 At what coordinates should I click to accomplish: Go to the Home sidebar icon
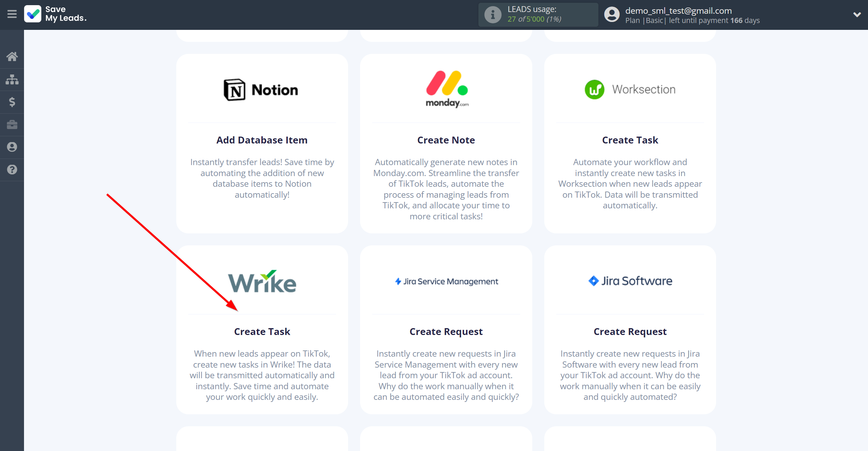(x=12, y=57)
